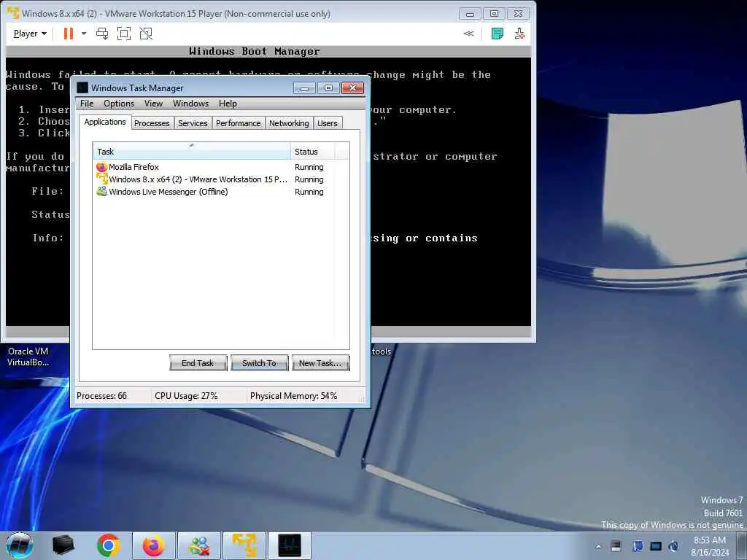The image size is (747, 560).
Task: Click the Messenger icon in task list
Action: 101,192
